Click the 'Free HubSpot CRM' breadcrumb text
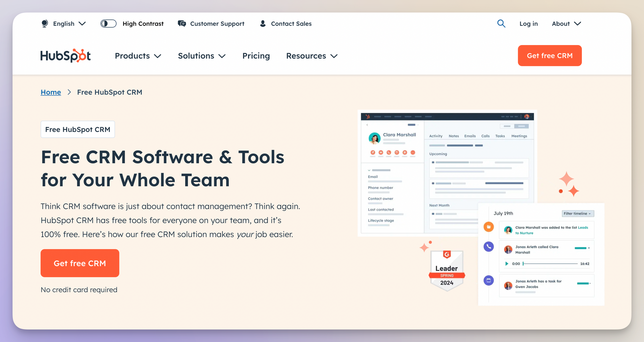Screen dimensions: 644x342 point(109,92)
